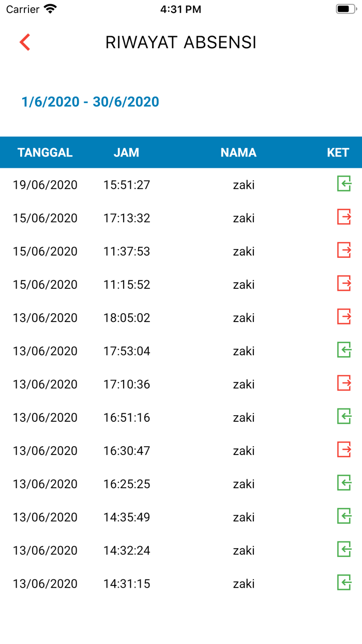Open the green entry icon next to 17:53:04
Screen dimensions: 362x644
[x=344, y=350]
